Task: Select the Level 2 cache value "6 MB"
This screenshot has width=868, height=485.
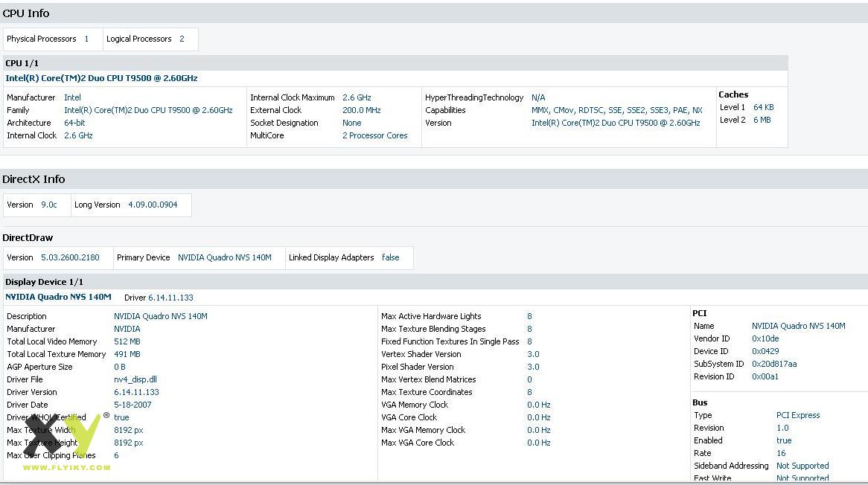Action: point(762,120)
